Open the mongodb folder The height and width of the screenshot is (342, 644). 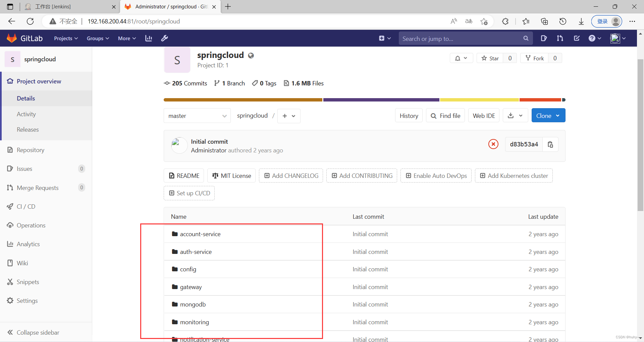(x=193, y=304)
